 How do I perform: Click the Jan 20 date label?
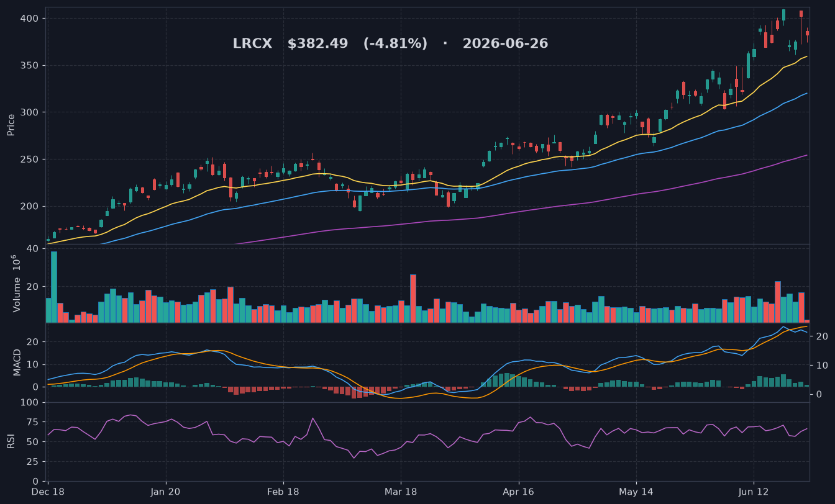166,492
